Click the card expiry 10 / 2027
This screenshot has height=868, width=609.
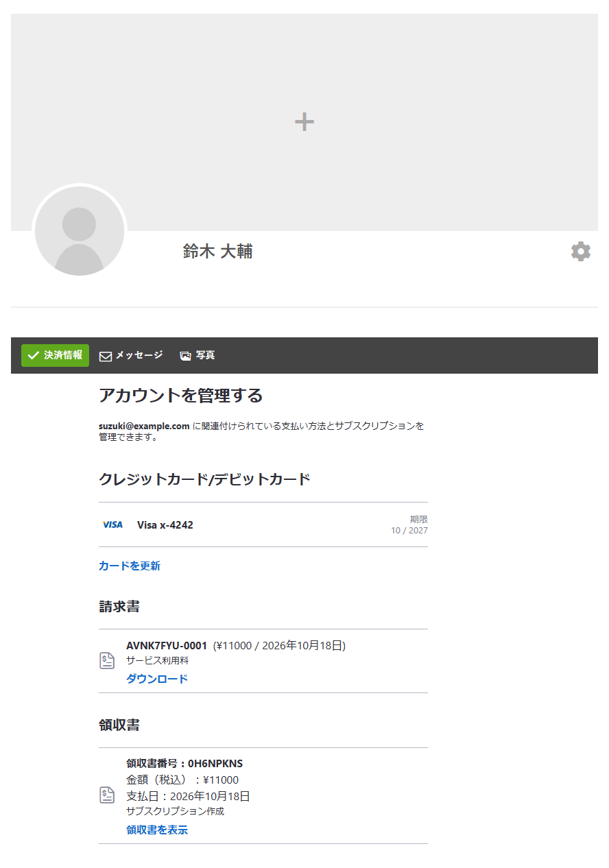[409, 530]
